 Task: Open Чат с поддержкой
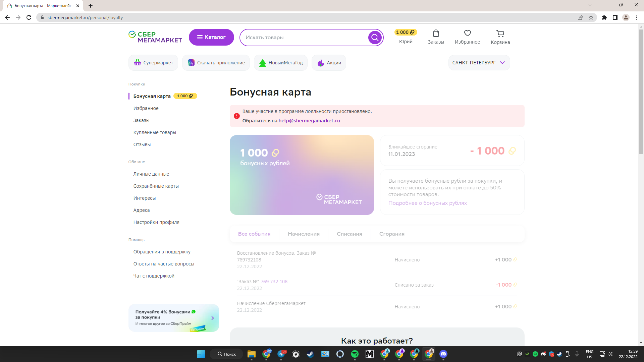pos(154,276)
